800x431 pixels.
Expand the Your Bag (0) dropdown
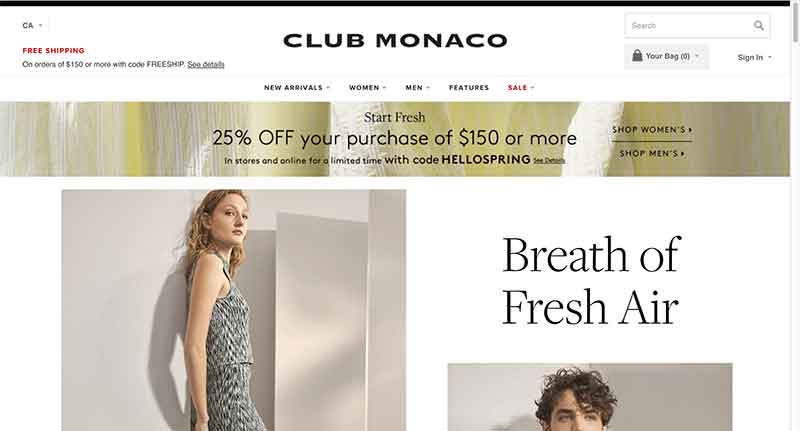(x=666, y=56)
